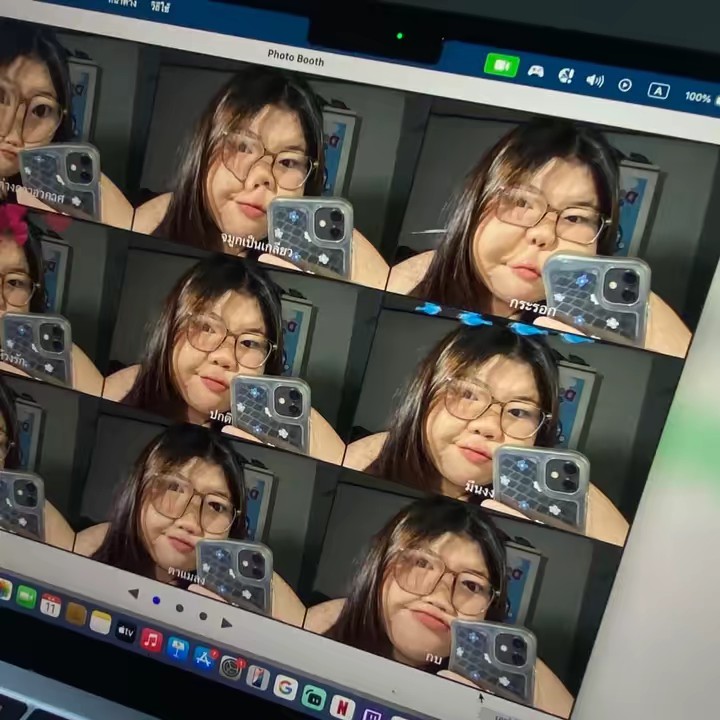Go to the next effects page arrow
The height and width of the screenshot is (720, 720).
point(226,622)
